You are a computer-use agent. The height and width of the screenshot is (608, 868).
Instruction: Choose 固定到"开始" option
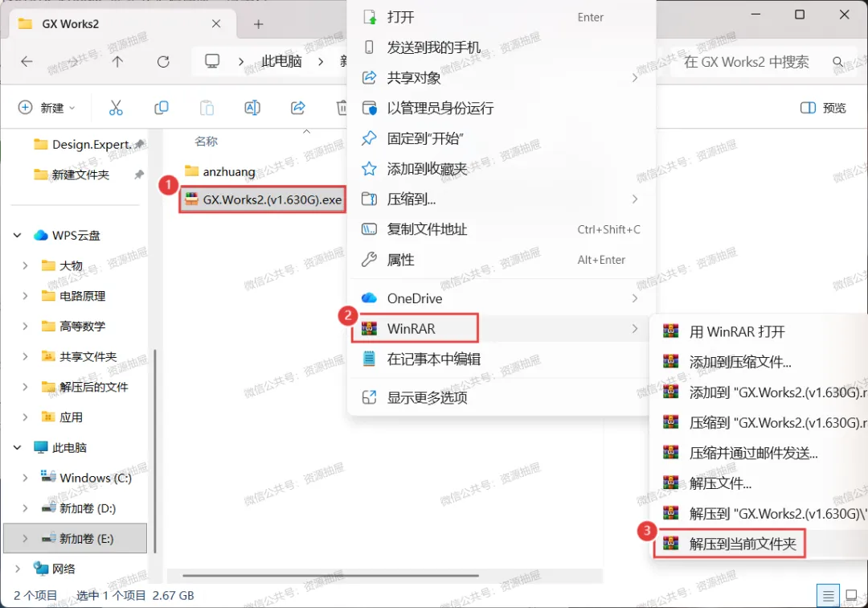pyautogui.click(x=501, y=138)
